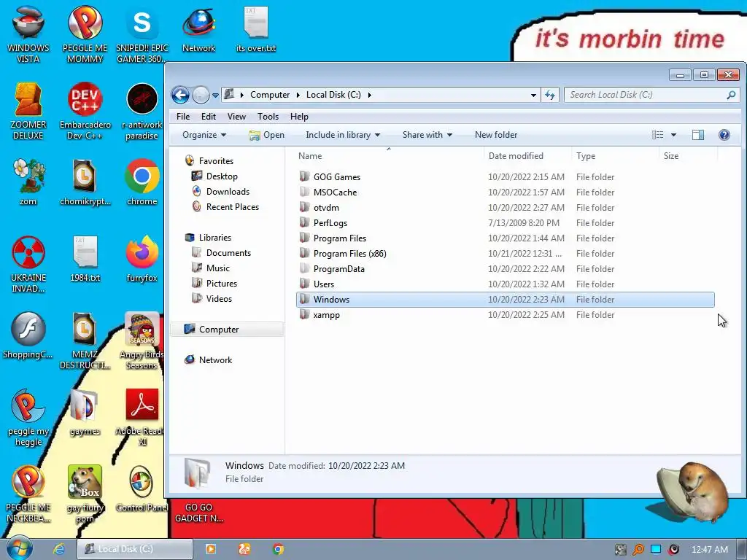Sort by Date modified column header
This screenshot has height=560, width=747.
click(x=527, y=156)
